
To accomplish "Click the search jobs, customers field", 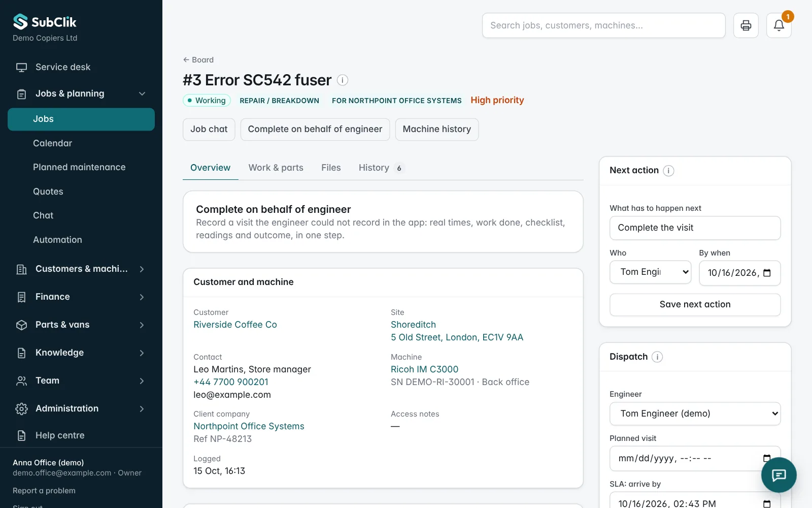I will 603,25.
